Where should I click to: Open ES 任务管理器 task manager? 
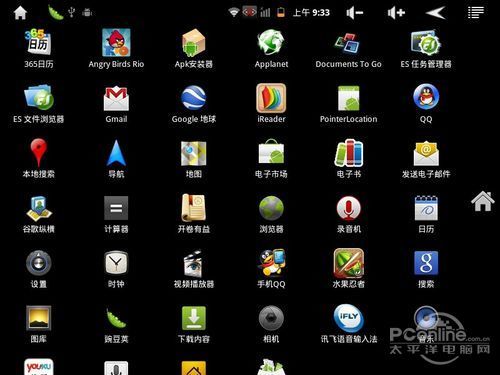coord(426,43)
